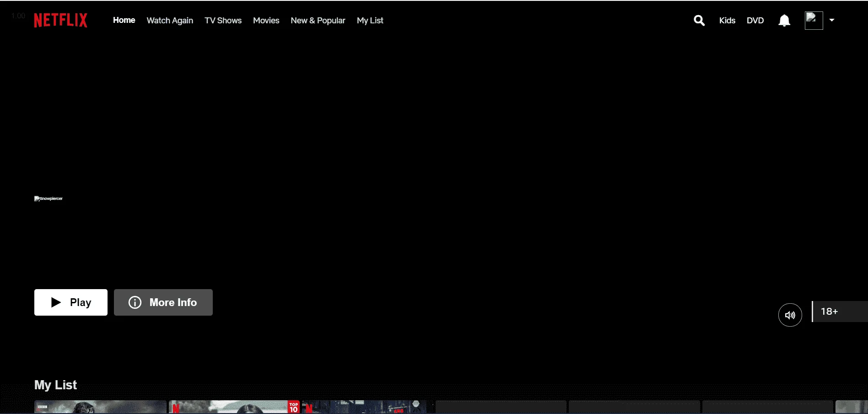The height and width of the screenshot is (414, 868).
Task: Click the Netflix logo
Action: click(60, 20)
